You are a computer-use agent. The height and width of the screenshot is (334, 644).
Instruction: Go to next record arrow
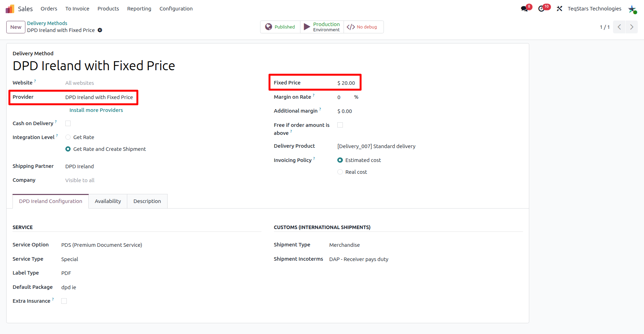(631, 27)
